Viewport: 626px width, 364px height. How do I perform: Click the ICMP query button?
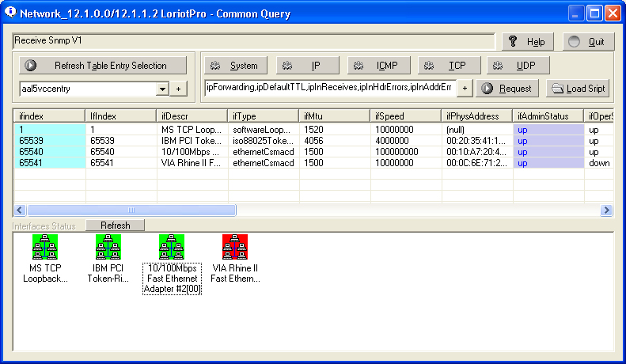click(x=376, y=66)
